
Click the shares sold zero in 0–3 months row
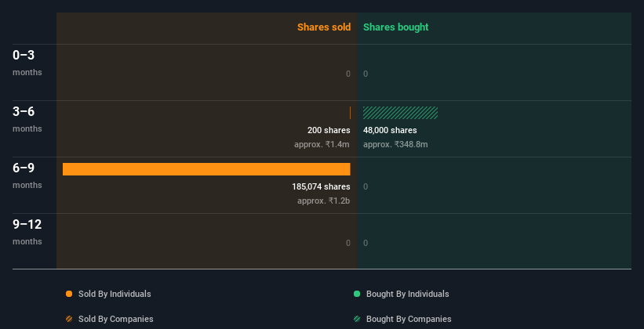(347, 74)
